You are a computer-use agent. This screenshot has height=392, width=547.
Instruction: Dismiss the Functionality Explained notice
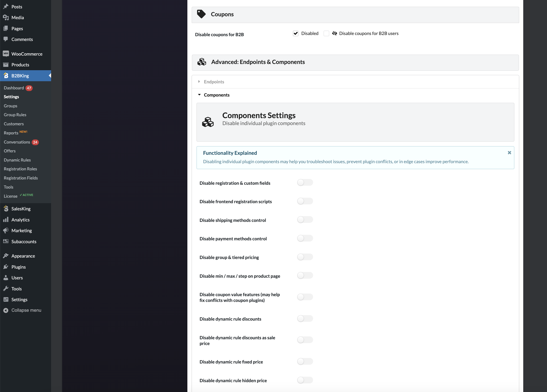pyautogui.click(x=509, y=153)
